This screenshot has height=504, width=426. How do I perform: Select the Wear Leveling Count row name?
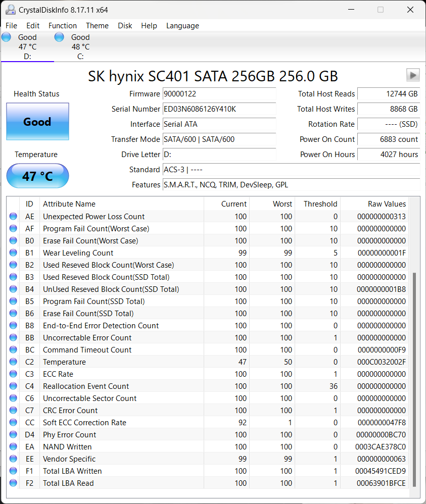(78, 253)
